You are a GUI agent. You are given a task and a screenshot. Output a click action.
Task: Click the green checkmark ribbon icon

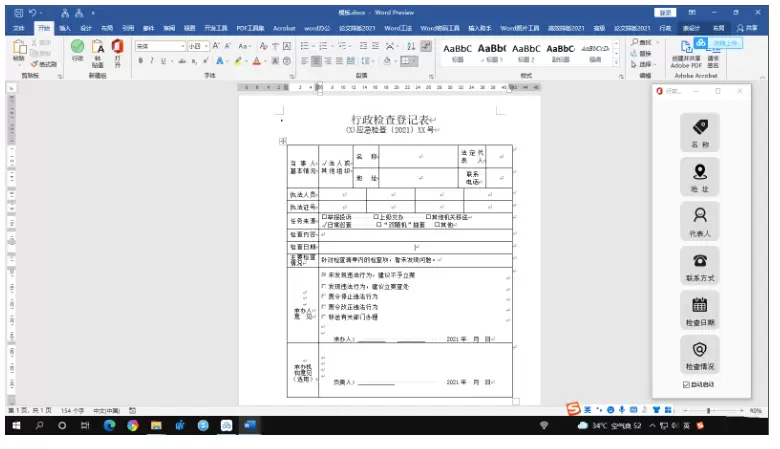[78, 46]
